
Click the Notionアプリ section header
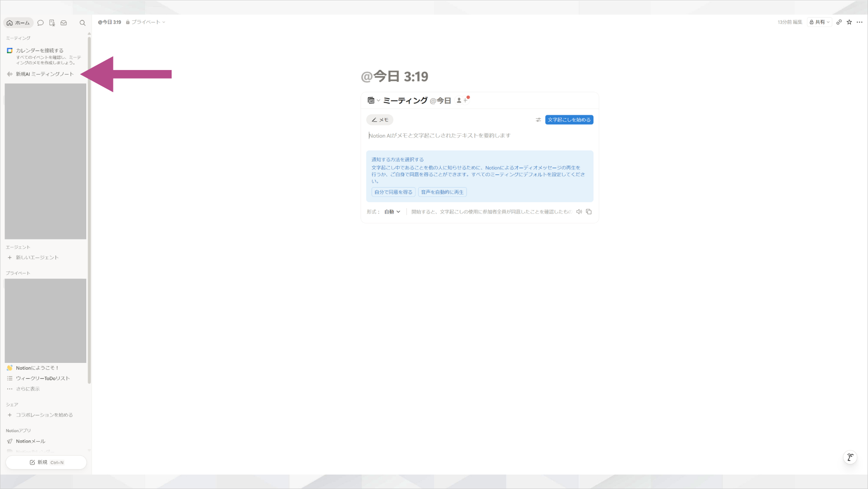click(19, 431)
